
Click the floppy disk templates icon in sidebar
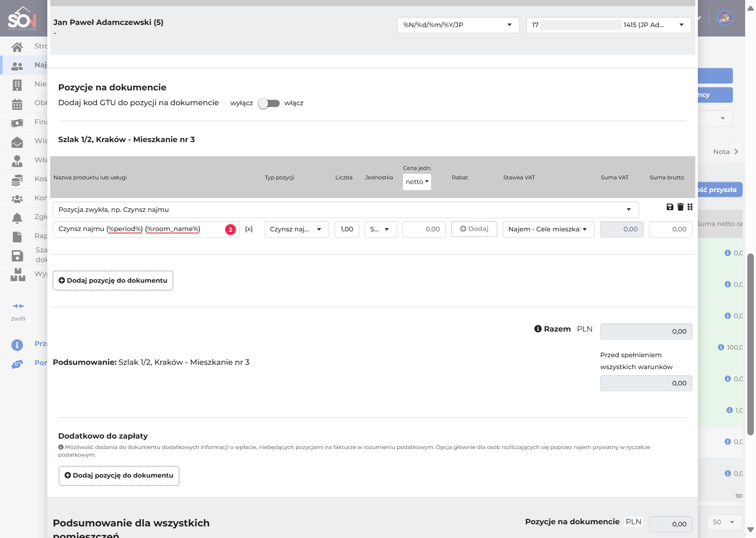[x=17, y=256]
